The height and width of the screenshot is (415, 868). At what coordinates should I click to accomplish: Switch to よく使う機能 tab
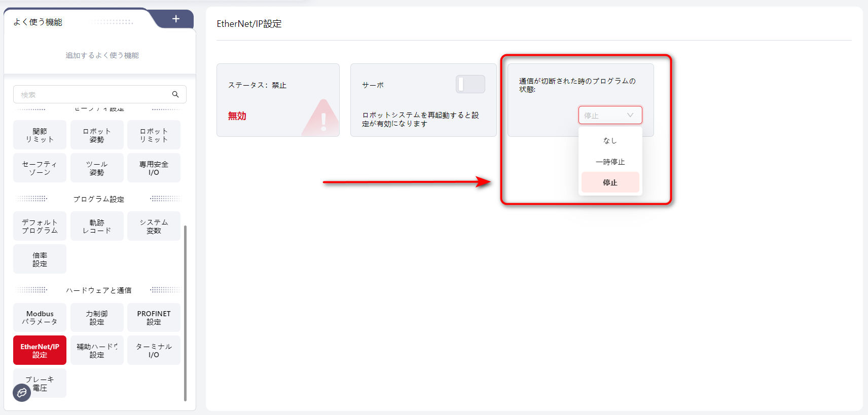pyautogui.click(x=38, y=22)
